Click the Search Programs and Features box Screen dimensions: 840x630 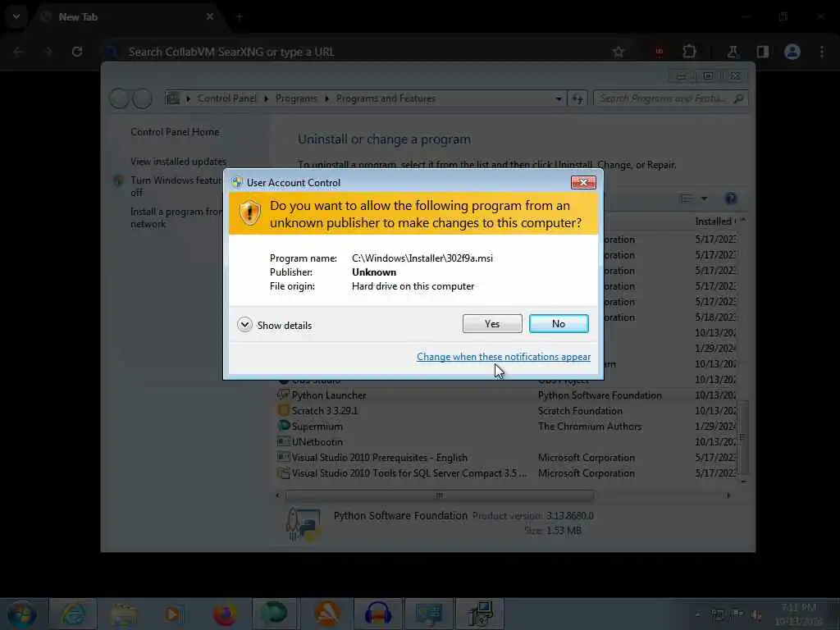664,98
